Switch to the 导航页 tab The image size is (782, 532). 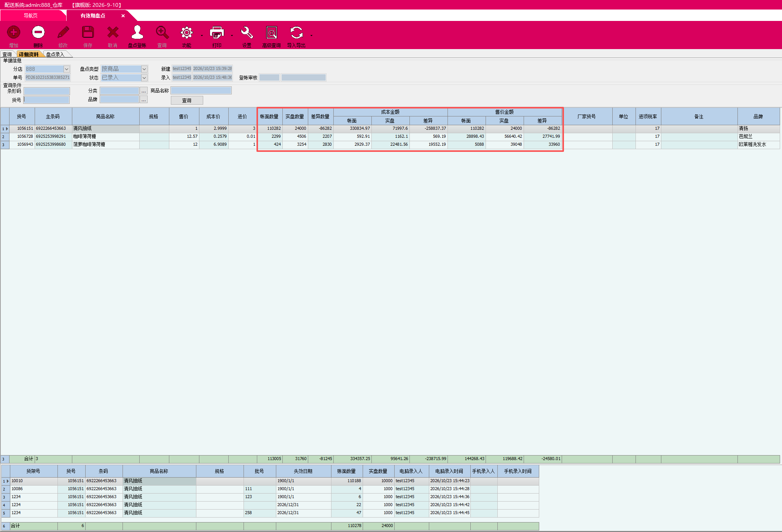coord(31,16)
